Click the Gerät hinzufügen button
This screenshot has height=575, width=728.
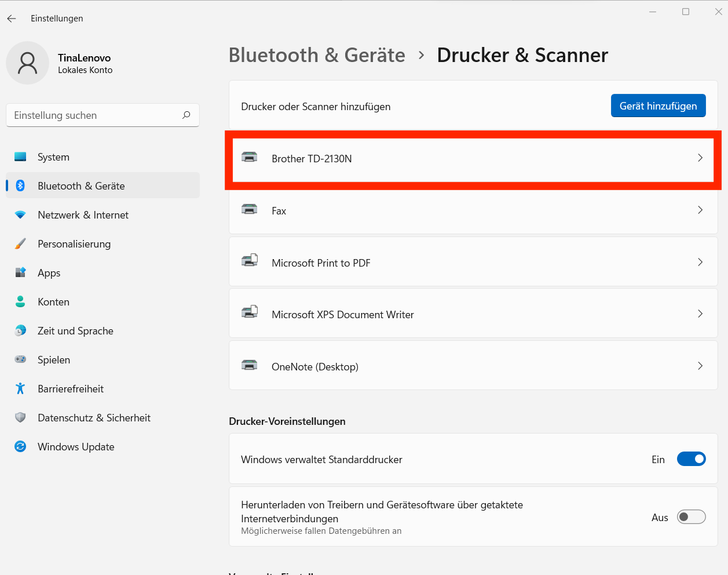658,105
